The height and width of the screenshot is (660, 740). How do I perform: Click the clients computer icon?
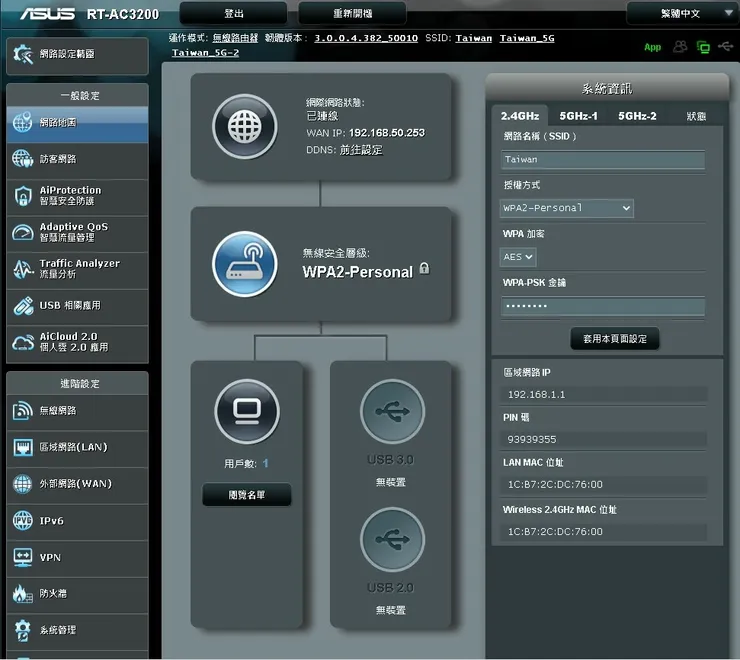[247, 411]
